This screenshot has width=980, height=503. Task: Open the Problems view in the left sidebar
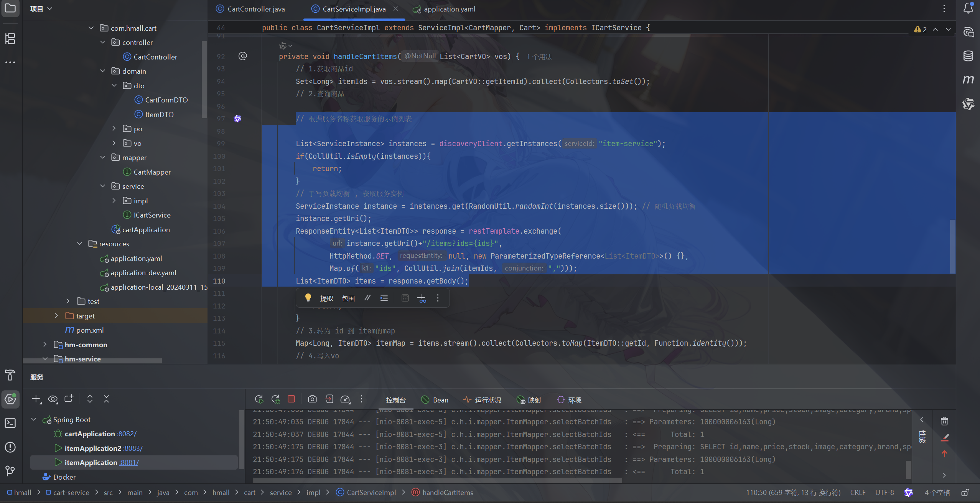[10, 447]
